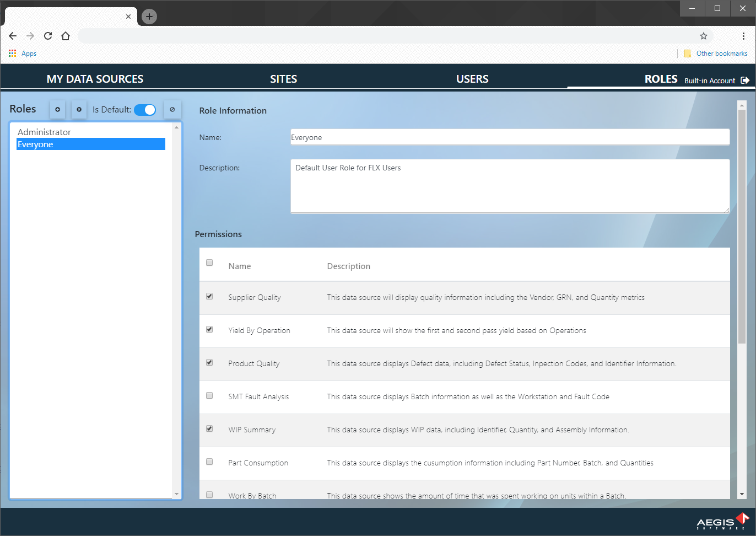The width and height of the screenshot is (756, 536).
Task: Reload the page with the refresh icon
Action: click(x=48, y=35)
